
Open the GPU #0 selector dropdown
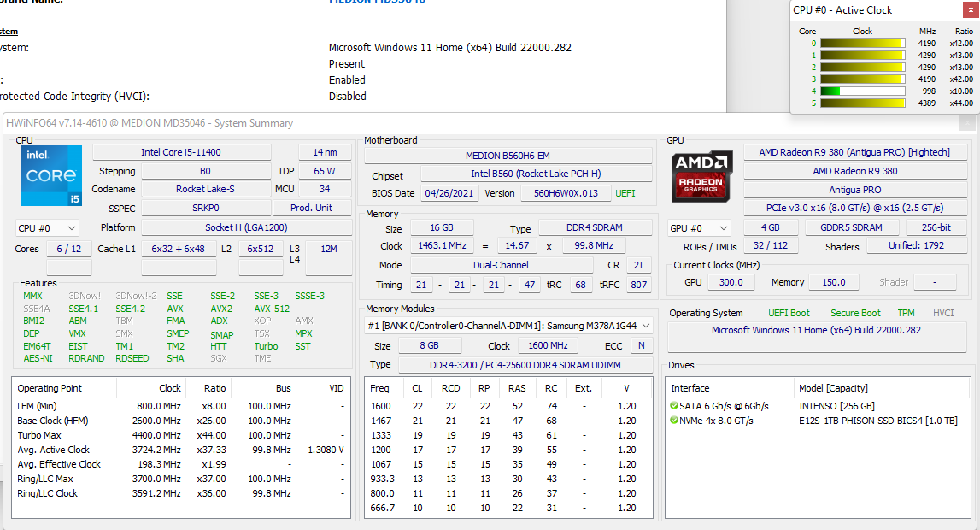click(x=700, y=228)
